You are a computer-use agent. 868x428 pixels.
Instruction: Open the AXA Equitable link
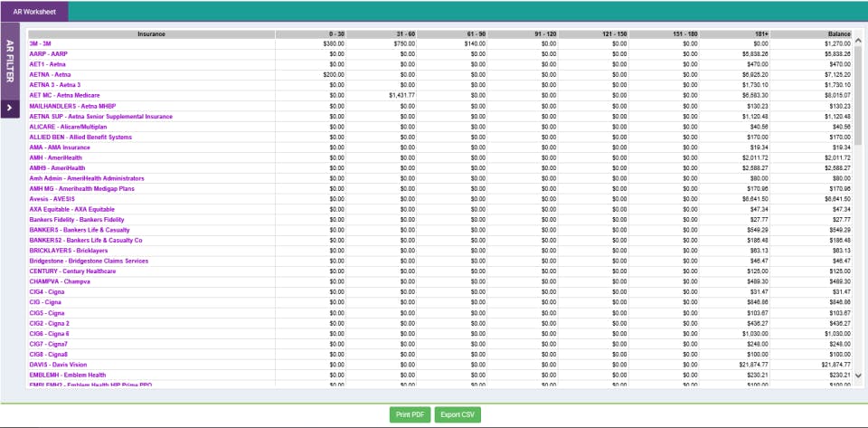pos(72,209)
